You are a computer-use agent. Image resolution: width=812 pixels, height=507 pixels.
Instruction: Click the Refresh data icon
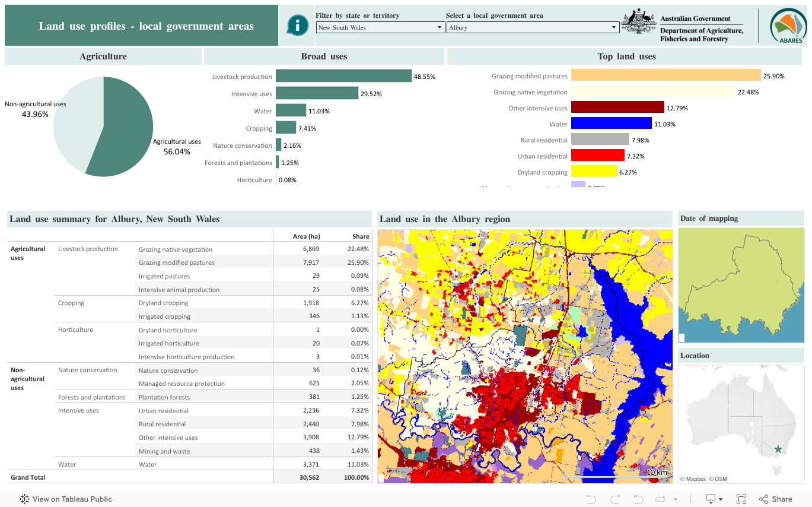click(x=661, y=499)
